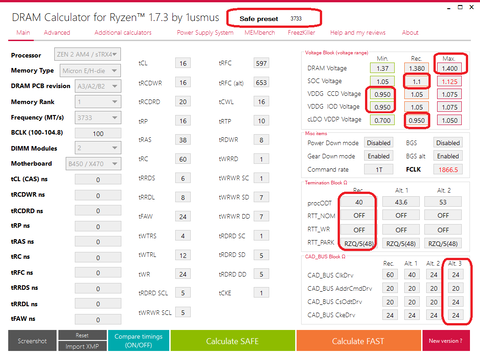Open DRAM PCB revision dropdown
480x361 pixels.
98,86
